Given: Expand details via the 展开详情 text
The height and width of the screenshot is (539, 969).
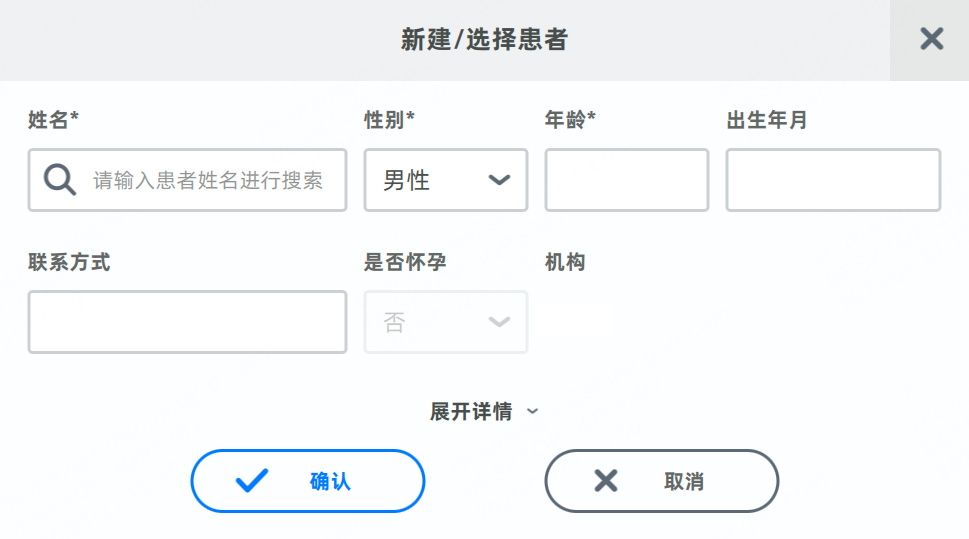Looking at the screenshot, I should 471,411.
